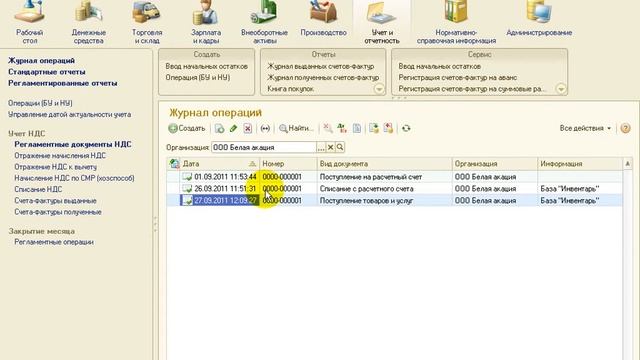Open Журнал выданных счетов-фактур report
This screenshot has width=640, height=360.
click(x=320, y=66)
